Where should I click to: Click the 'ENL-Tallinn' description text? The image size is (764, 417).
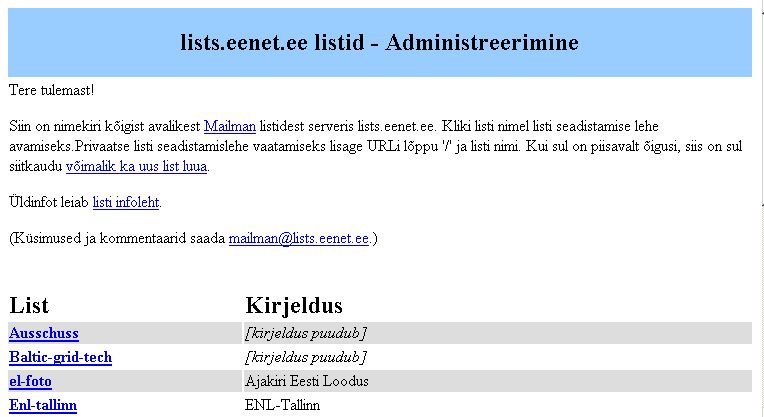click(x=282, y=405)
